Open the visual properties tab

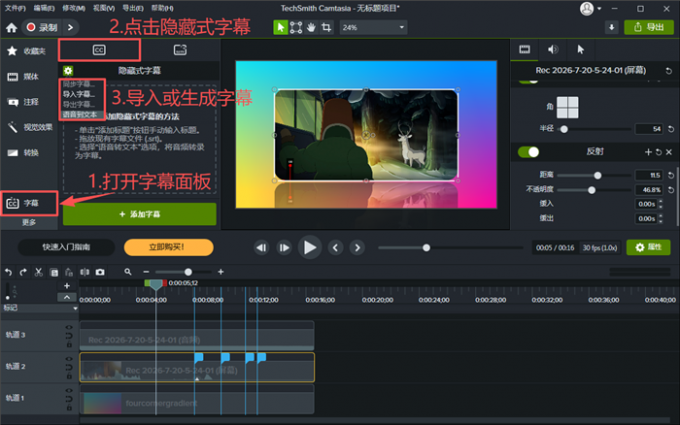tap(525, 49)
